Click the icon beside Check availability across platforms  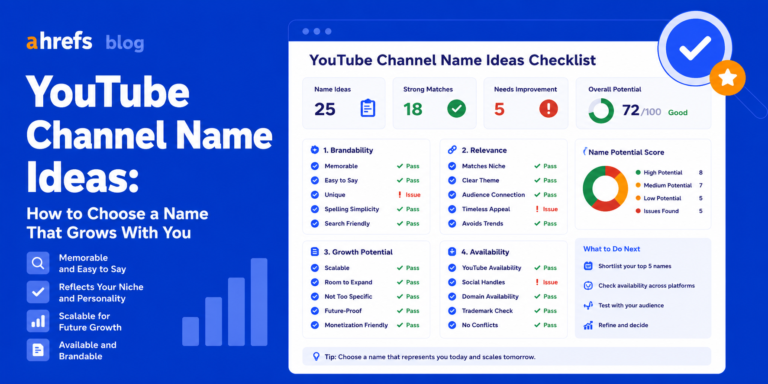[588, 286]
